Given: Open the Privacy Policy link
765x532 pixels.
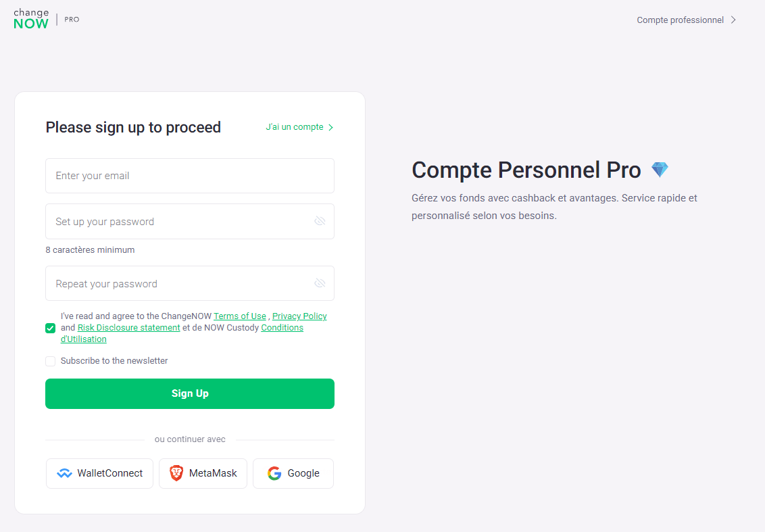Looking at the screenshot, I should (299, 316).
